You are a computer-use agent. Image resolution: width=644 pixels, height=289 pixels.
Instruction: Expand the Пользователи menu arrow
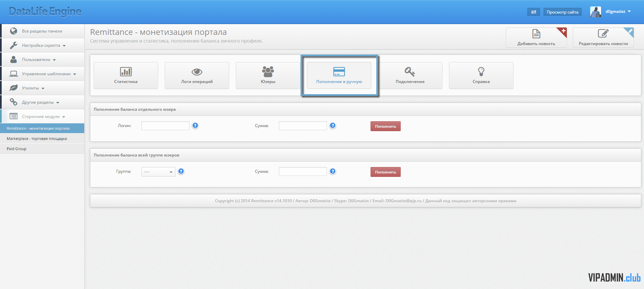[x=54, y=60]
